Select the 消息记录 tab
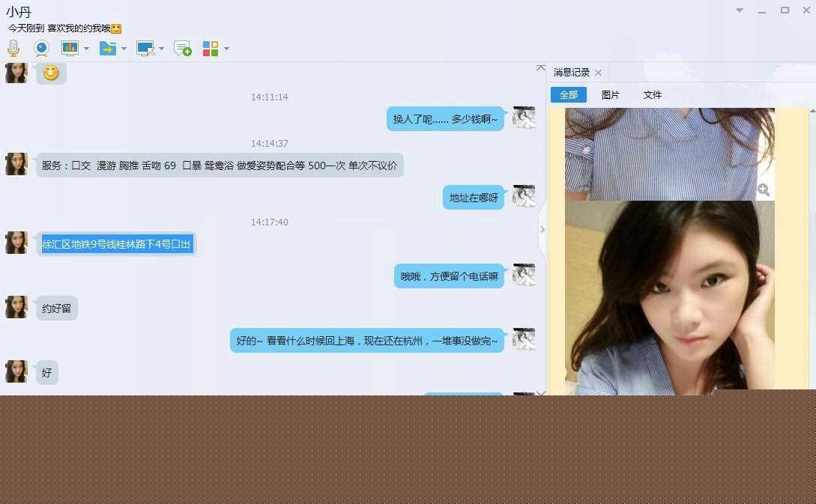The width and height of the screenshot is (816, 504). (572, 73)
